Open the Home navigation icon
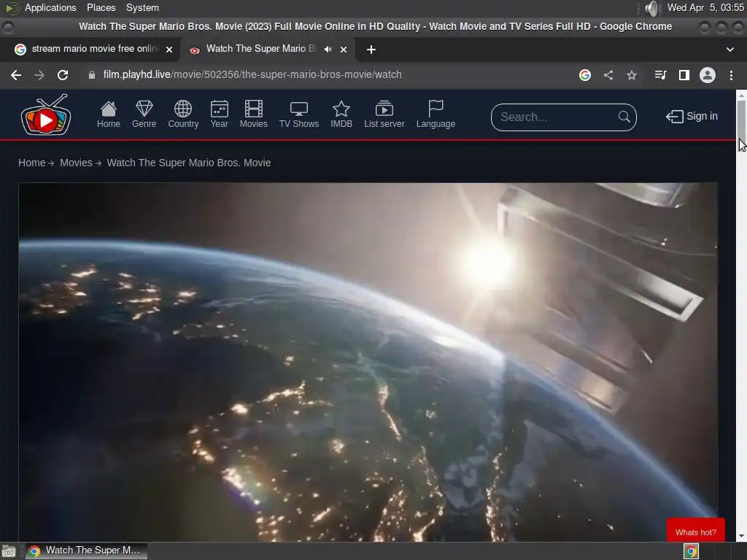The image size is (747, 560). (109, 114)
